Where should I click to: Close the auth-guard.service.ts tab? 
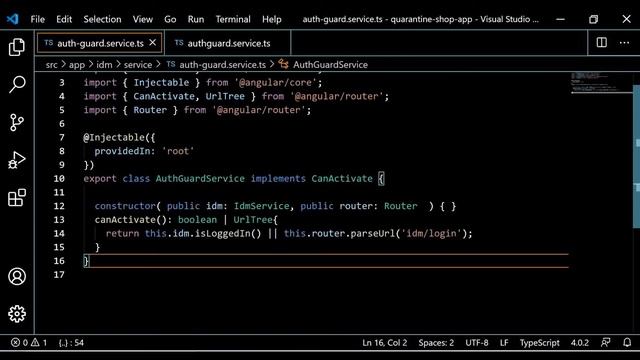tap(153, 42)
